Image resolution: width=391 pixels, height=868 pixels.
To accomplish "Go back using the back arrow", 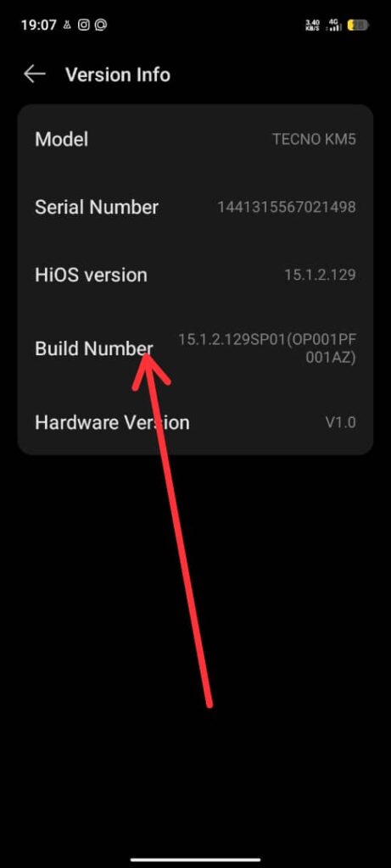I will click(x=34, y=74).
